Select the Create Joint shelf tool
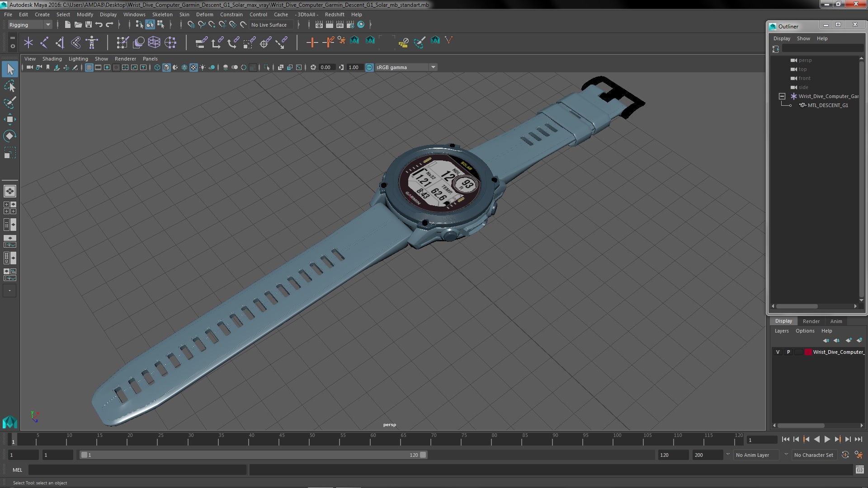 (x=44, y=42)
